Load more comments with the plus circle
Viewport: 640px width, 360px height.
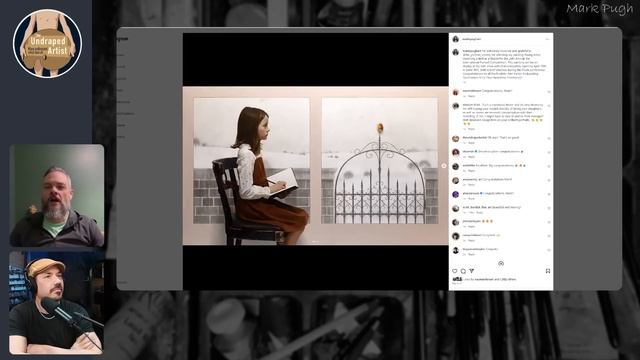[x=501, y=264]
